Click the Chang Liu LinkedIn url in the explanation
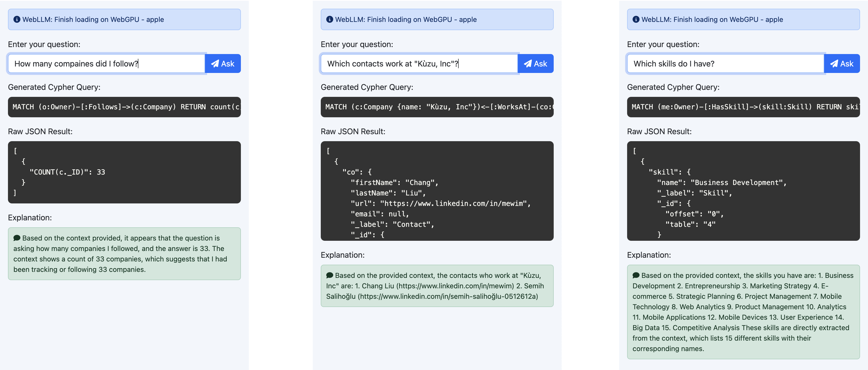This screenshot has width=868, height=370. pyautogui.click(x=455, y=286)
